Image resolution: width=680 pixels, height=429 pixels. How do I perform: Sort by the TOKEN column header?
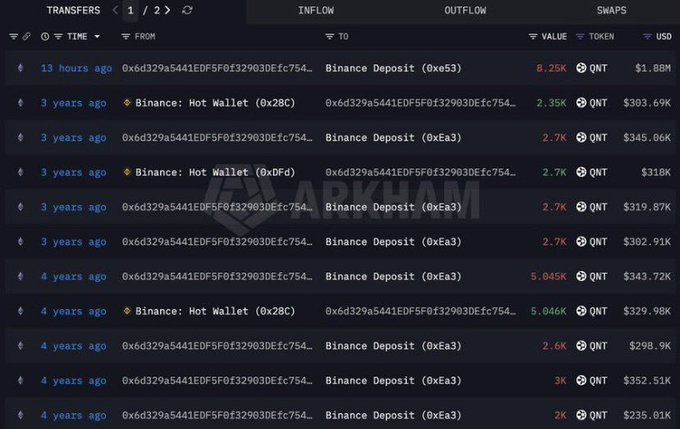pyautogui.click(x=601, y=36)
